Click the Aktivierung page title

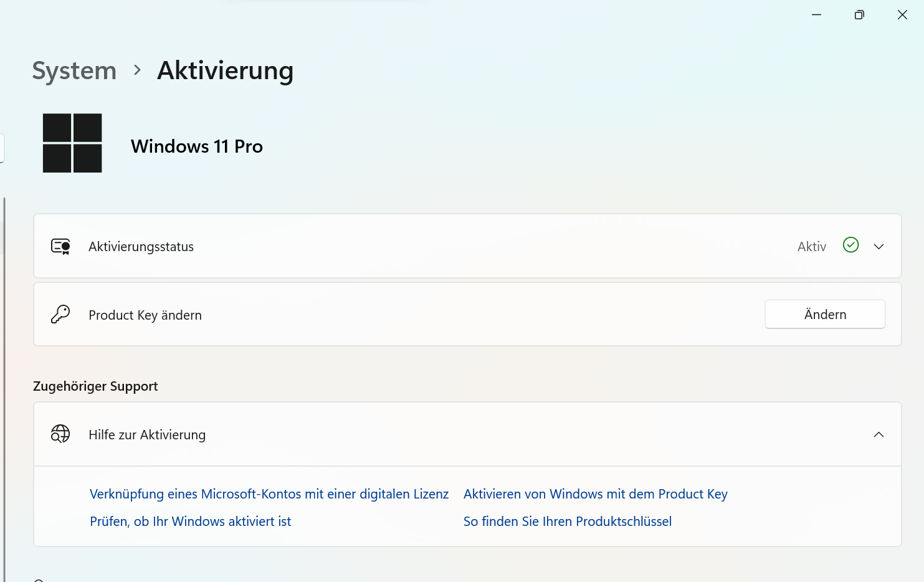[x=225, y=70]
